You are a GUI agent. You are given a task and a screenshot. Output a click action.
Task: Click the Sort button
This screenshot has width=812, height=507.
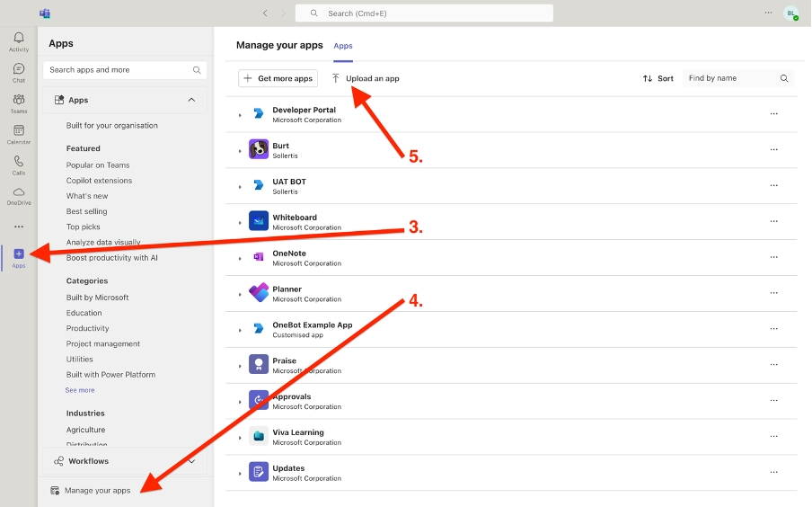658,78
